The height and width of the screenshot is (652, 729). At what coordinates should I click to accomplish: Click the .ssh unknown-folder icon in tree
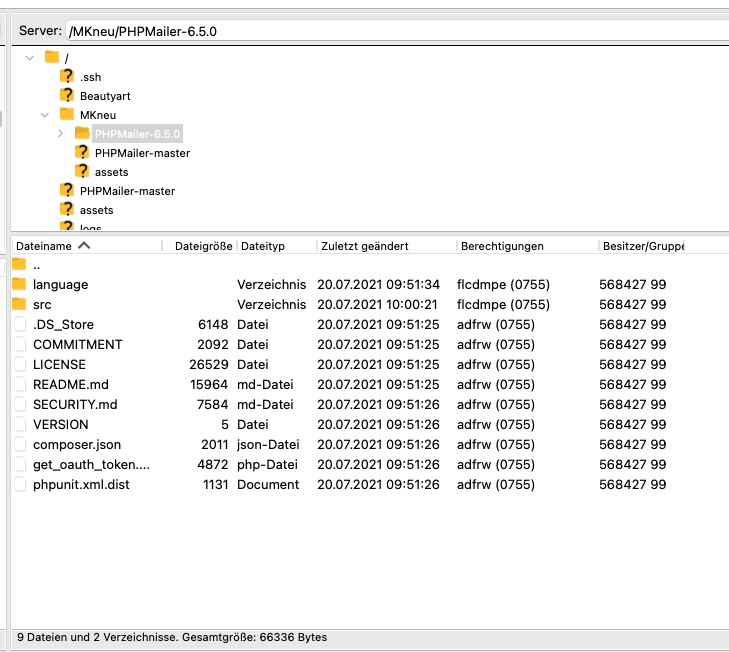click(67, 77)
